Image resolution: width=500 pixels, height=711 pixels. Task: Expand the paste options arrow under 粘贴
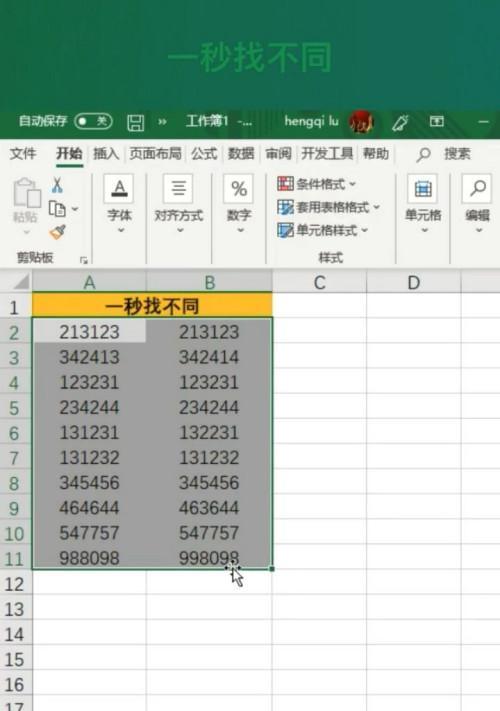(x=26, y=232)
